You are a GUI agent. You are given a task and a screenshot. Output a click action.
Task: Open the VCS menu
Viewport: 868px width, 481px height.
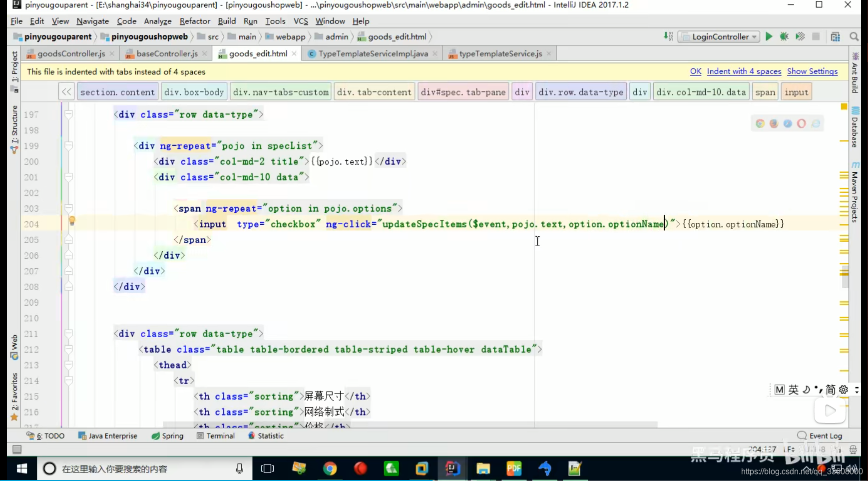pos(301,21)
